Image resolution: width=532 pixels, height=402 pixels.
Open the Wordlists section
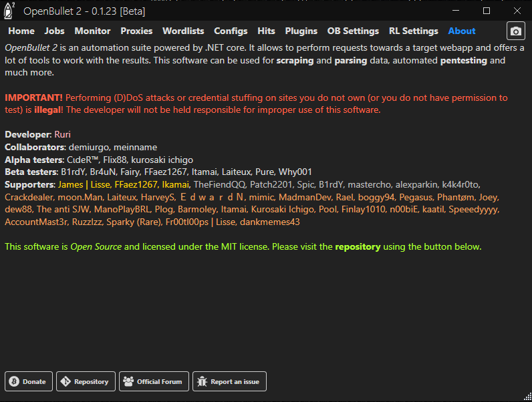pyautogui.click(x=183, y=31)
